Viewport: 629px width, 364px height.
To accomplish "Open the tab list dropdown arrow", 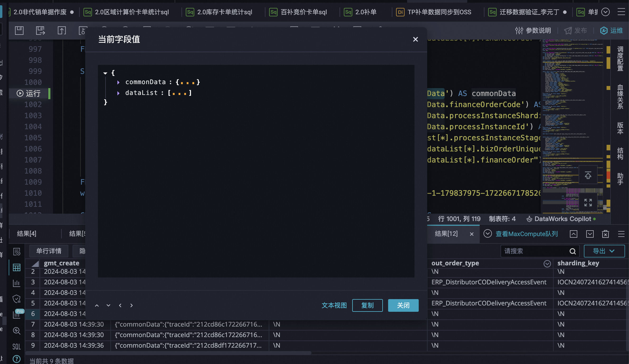I will pyautogui.click(x=606, y=12).
